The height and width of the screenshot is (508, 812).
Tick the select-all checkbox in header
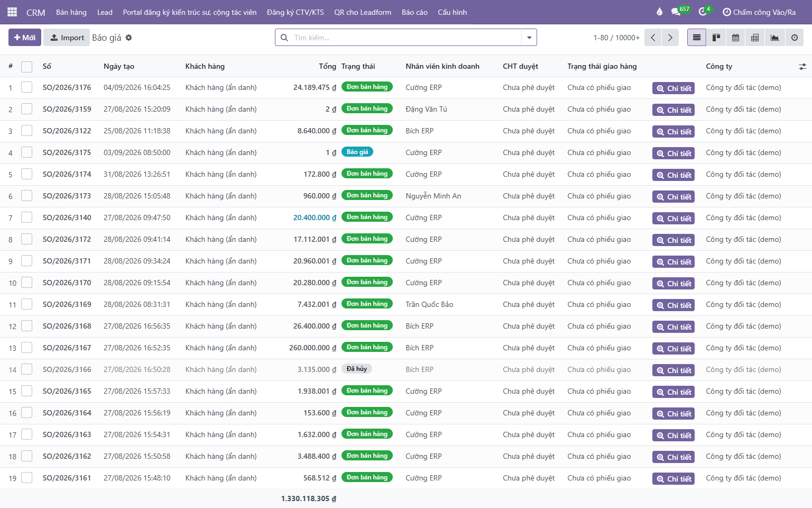click(x=26, y=67)
